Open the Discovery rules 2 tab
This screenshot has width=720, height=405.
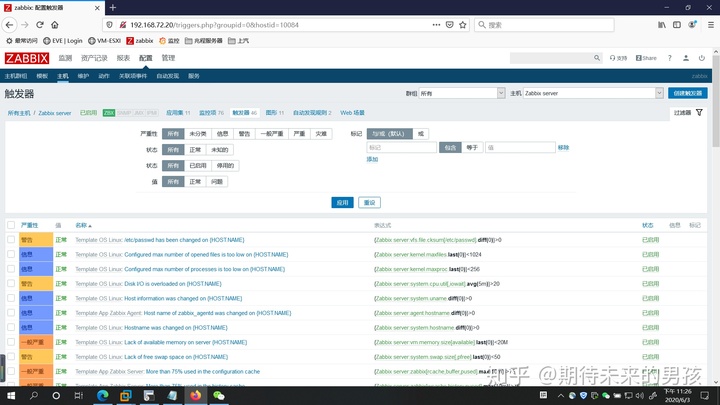click(x=312, y=112)
